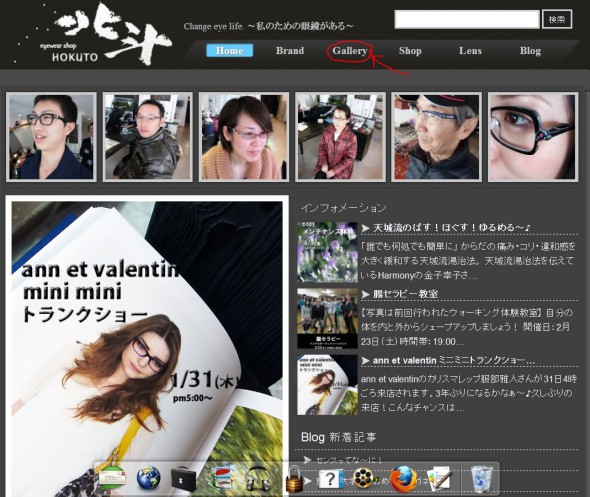Open the Blog navigation item
The width and height of the screenshot is (590, 497).
click(x=530, y=51)
